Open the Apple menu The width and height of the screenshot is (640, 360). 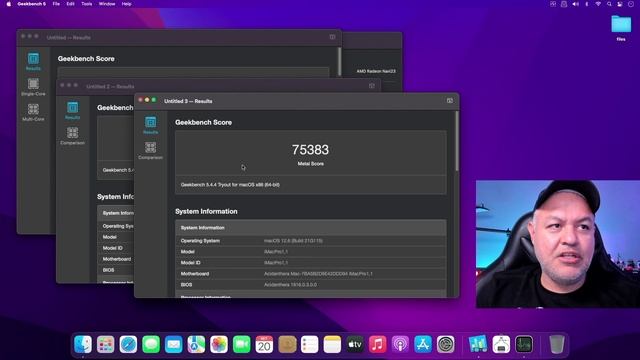coord(9,4)
